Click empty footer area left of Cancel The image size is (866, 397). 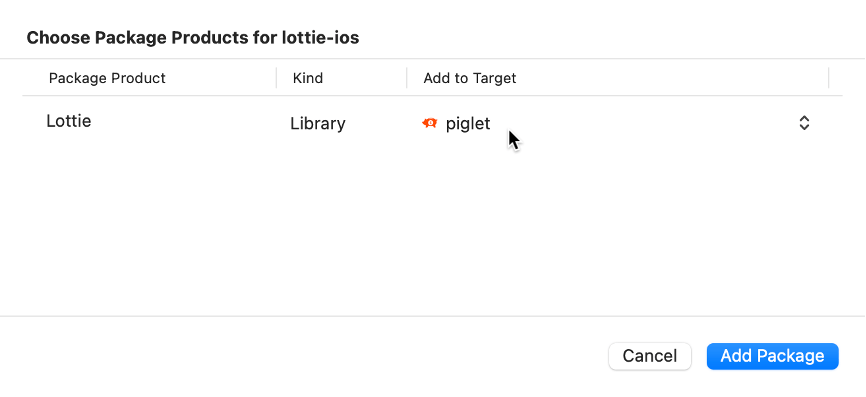point(304,356)
